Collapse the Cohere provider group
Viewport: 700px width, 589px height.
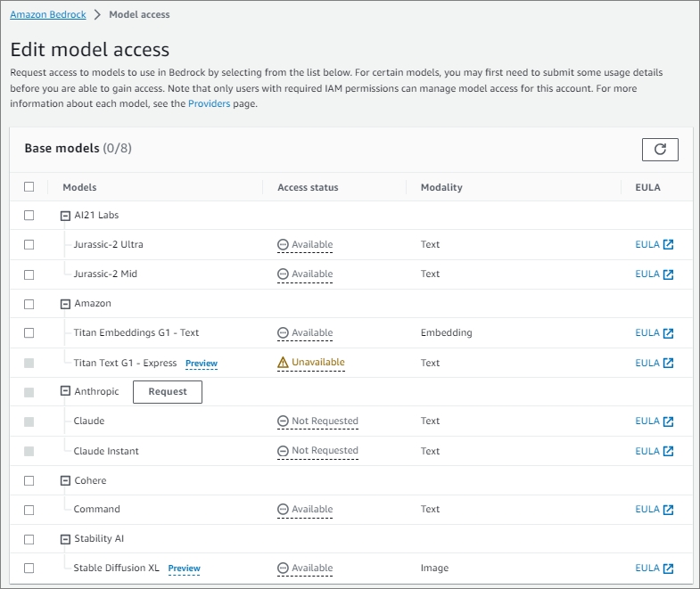click(65, 480)
